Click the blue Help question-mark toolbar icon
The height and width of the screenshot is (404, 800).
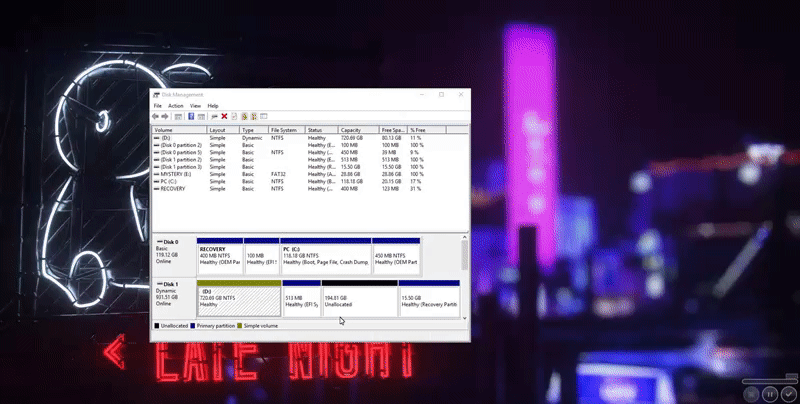[191, 116]
